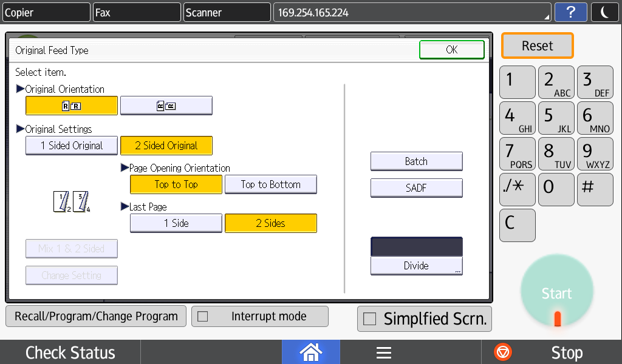Tap the home icon in bottom bar
Image resolution: width=622 pixels, height=364 pixels.
tap(310, 352)
